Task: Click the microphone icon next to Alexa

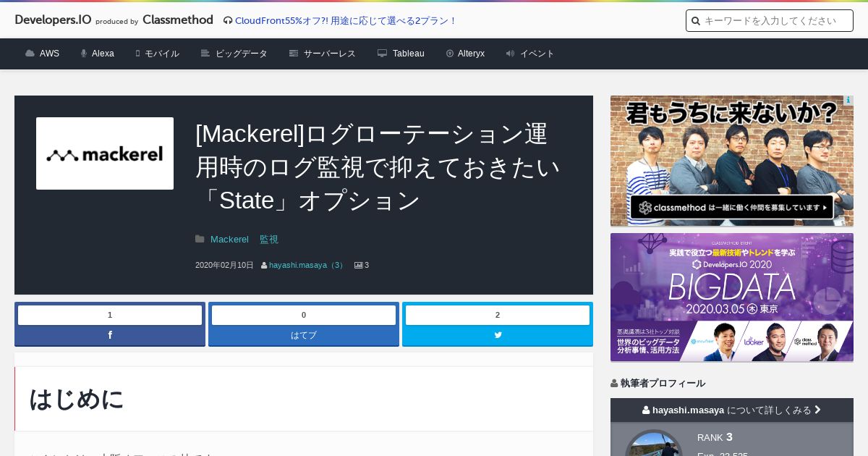Action: tap(84, 54)
